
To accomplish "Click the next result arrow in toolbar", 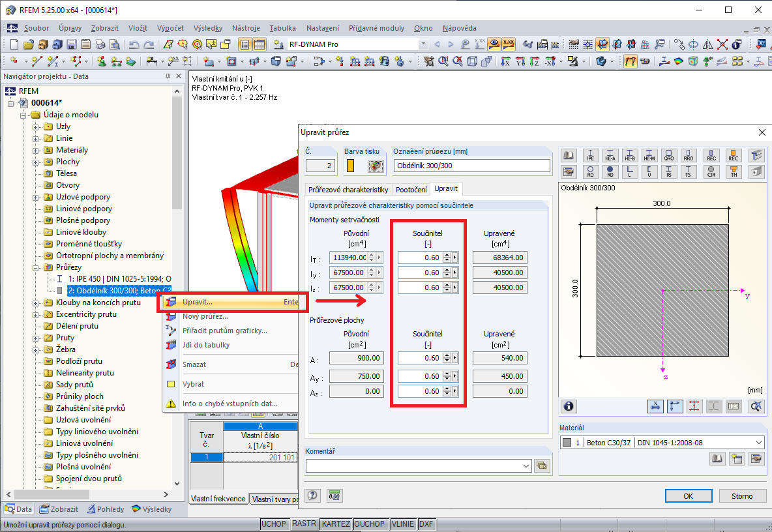I will [x=451, y=44].
